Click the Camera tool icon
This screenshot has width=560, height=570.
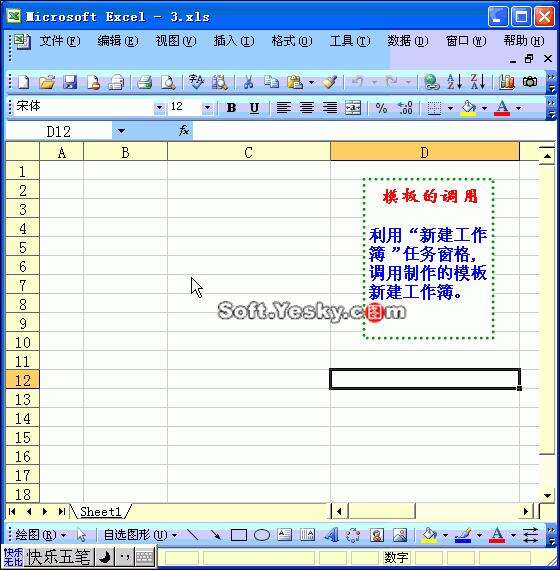pos(530,81)
